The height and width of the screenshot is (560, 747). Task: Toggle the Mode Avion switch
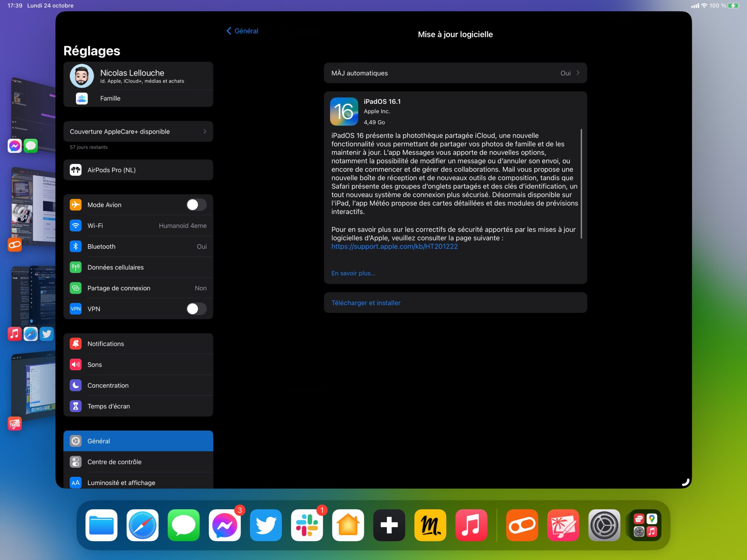197,205
